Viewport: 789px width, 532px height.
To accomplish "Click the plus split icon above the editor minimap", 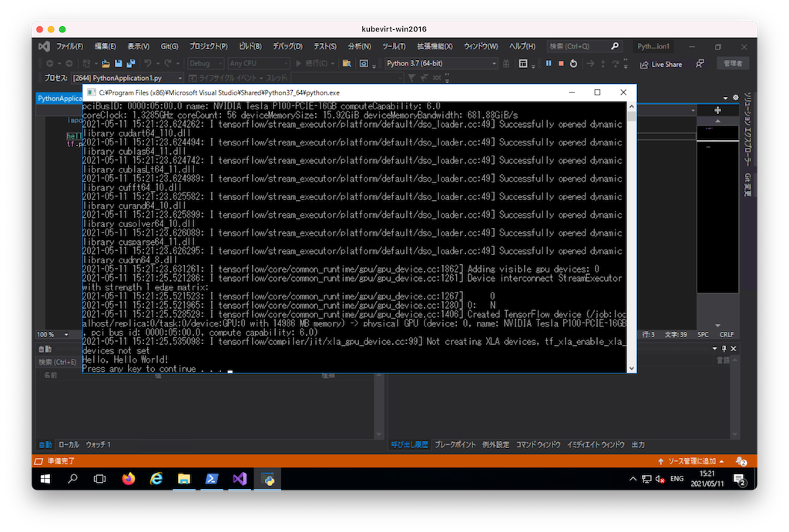I will 717,110.
